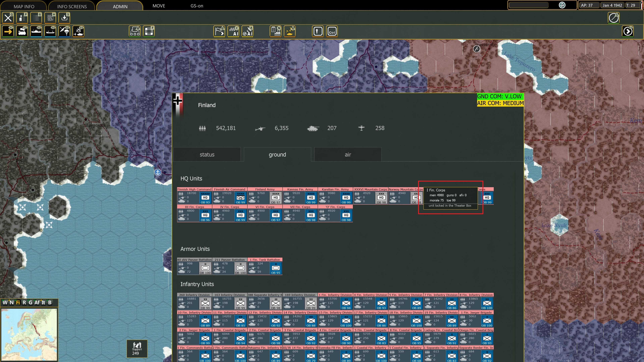
Task: Activate air transport paratrooper mode (F9)
Action: tap(64, 32)
